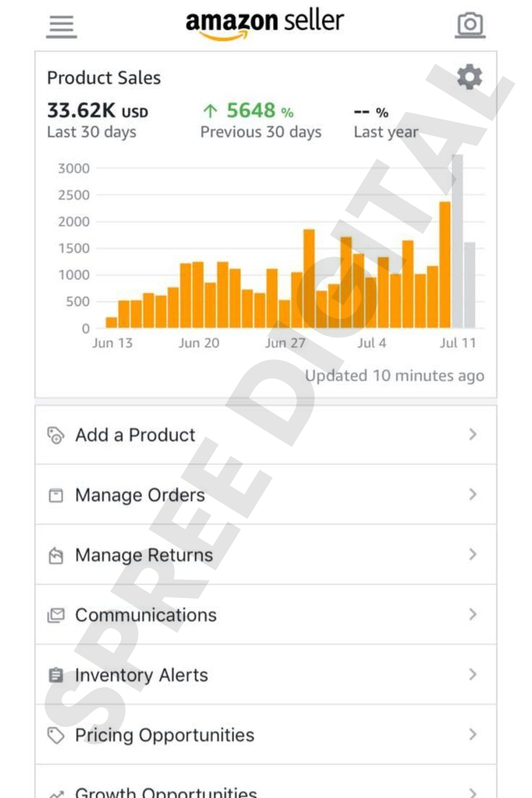Click the Add a Product tag icon

point(56,436)
